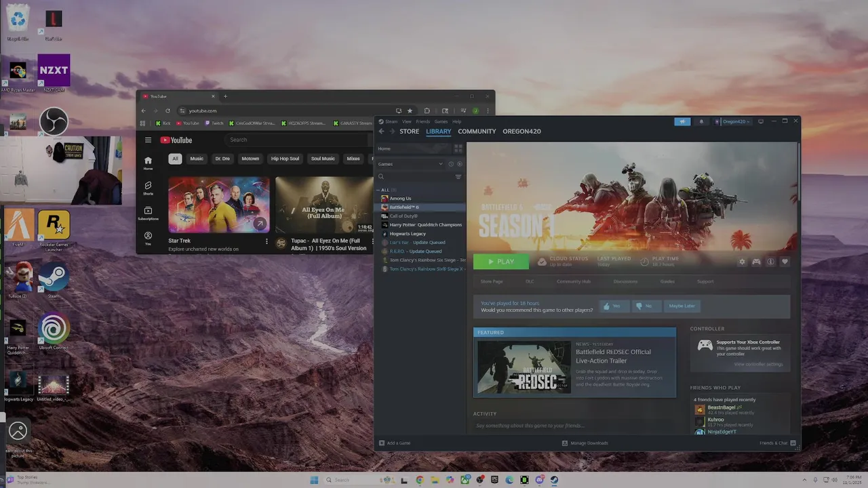Sort by recent activity clock icon in Steam
868x488 pixels.
pos(450,164)
